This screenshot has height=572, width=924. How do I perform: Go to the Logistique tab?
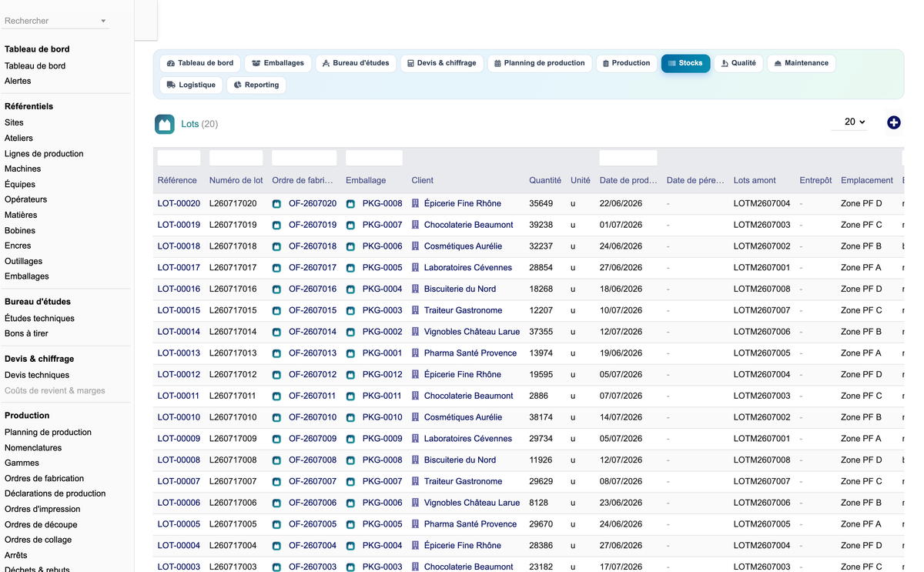click(x=191, y=85)
